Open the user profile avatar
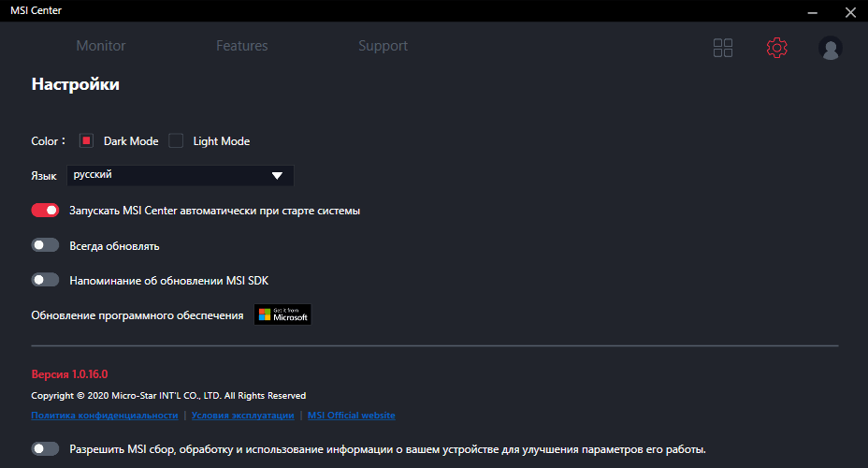Viewport: 868px width, 468px height. [830, 48]
